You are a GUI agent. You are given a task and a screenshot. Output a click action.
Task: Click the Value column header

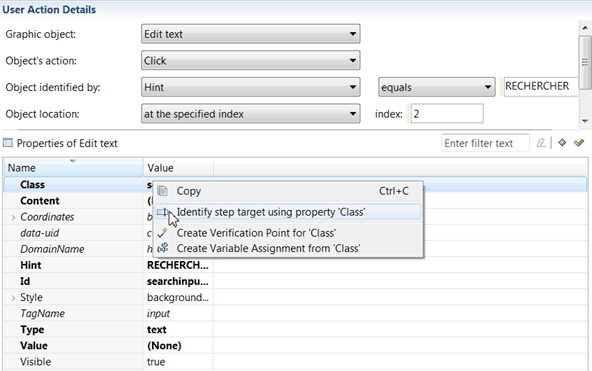(178, 168)
